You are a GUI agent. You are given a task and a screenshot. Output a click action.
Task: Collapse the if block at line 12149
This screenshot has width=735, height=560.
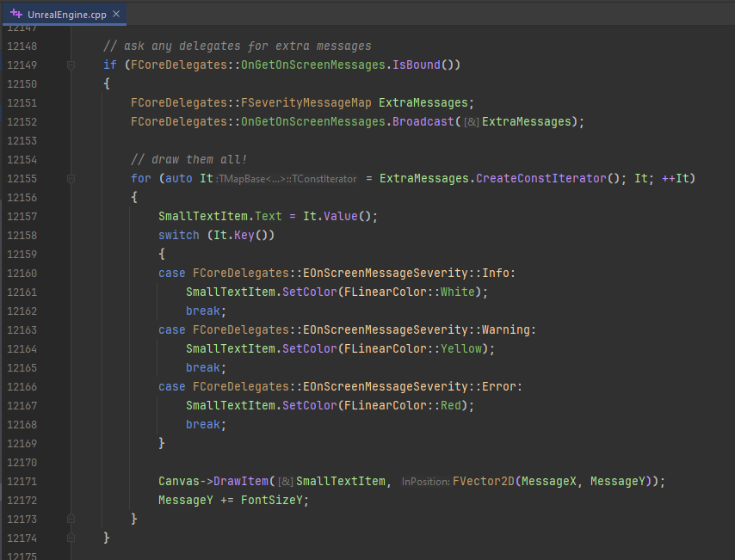[x=71, y=65]
